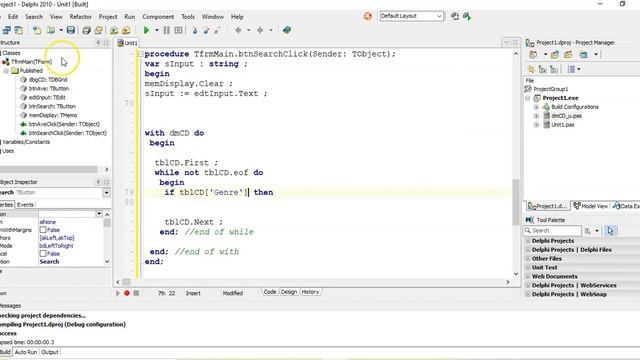Open the Component menu
The width and height of the screenshot is (640, 360).
(x=158, y=17)
